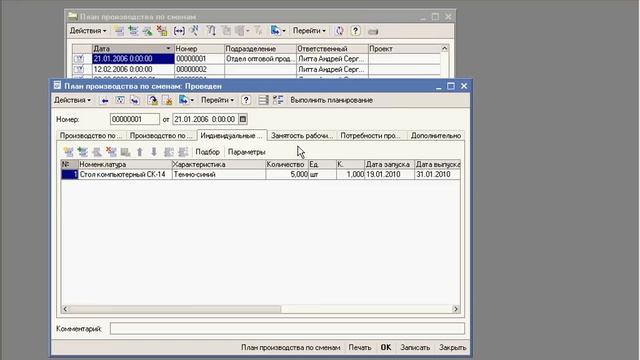Delete the current row using red-cross icon
The image size is (640, 360).
click(111, 152)
